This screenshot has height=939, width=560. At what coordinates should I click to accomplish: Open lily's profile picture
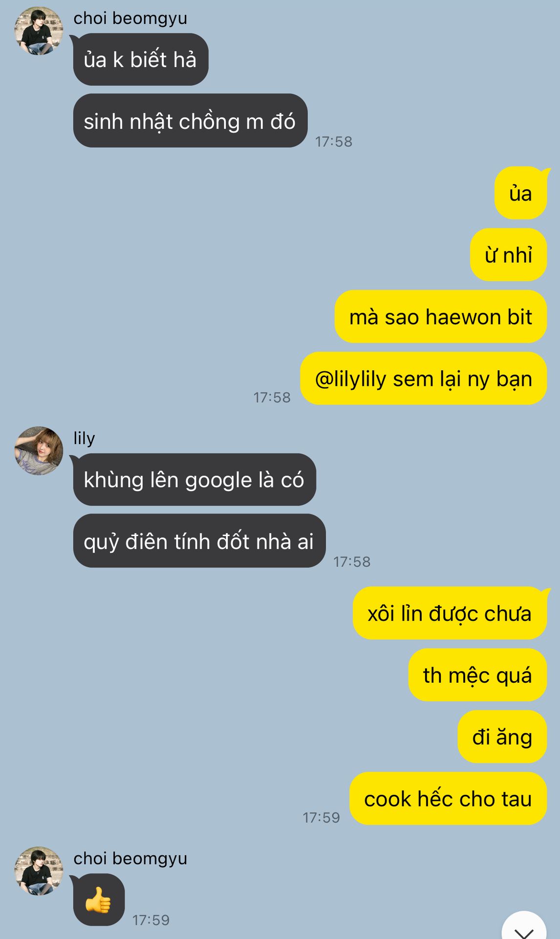39,450
